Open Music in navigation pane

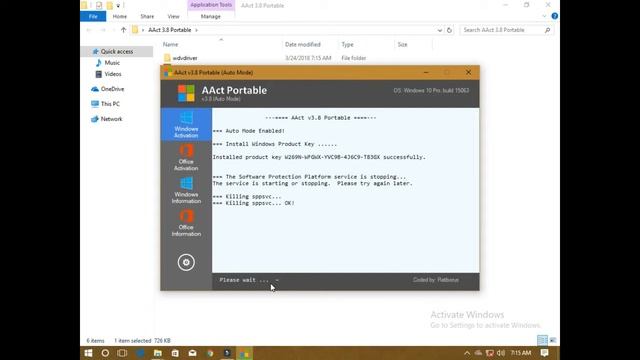[x=112, y=63]
